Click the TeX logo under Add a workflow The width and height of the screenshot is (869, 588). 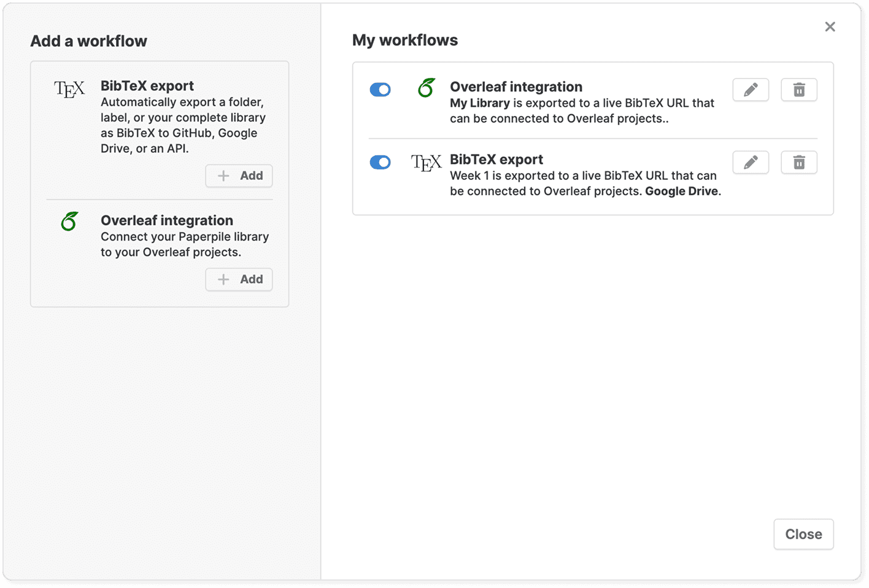(x=69, y=90)
